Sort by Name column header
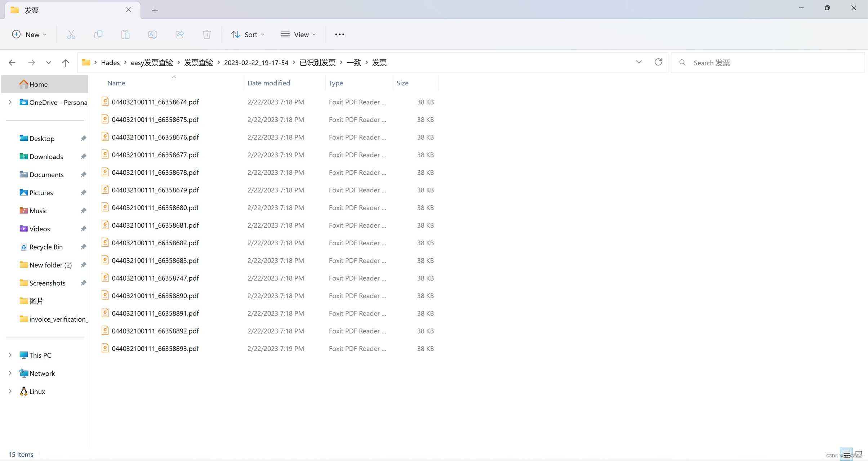The image size is (868, 461). click(116, 83)
